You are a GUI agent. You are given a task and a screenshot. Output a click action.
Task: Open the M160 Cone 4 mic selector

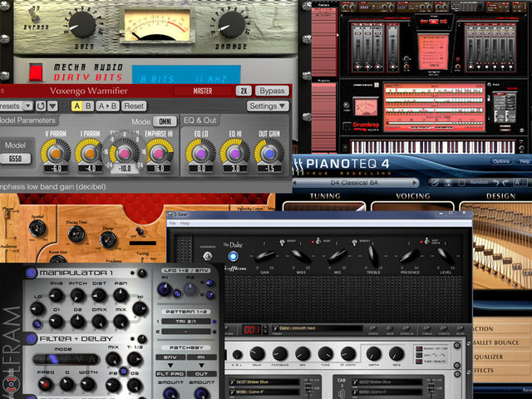click(x=264, y=392)
